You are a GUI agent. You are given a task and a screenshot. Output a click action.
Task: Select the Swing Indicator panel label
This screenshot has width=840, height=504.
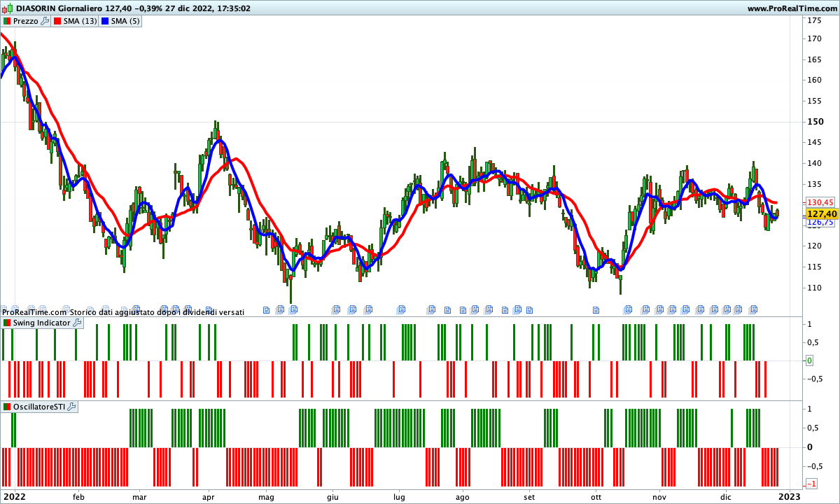point(42,323)
